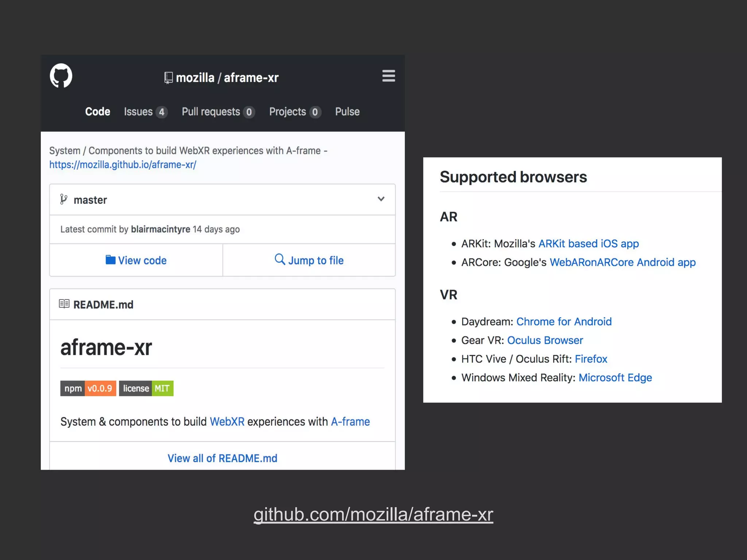747x560 pixels.
Task: Open the Chrome for Android link
Action: click(564, 322)
